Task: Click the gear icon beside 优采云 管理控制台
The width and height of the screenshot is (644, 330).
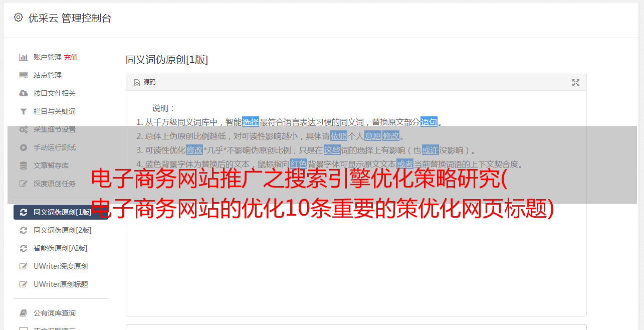Action: pos(18,18)
